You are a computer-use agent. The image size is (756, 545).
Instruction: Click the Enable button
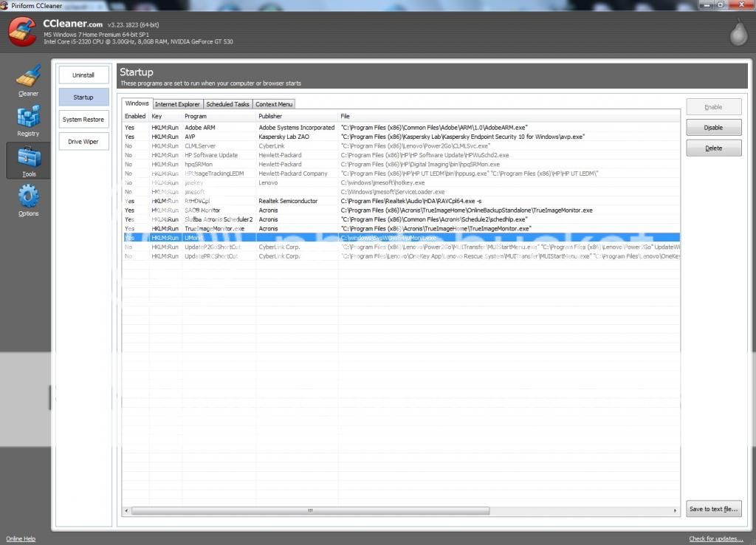tap(714, 107)
